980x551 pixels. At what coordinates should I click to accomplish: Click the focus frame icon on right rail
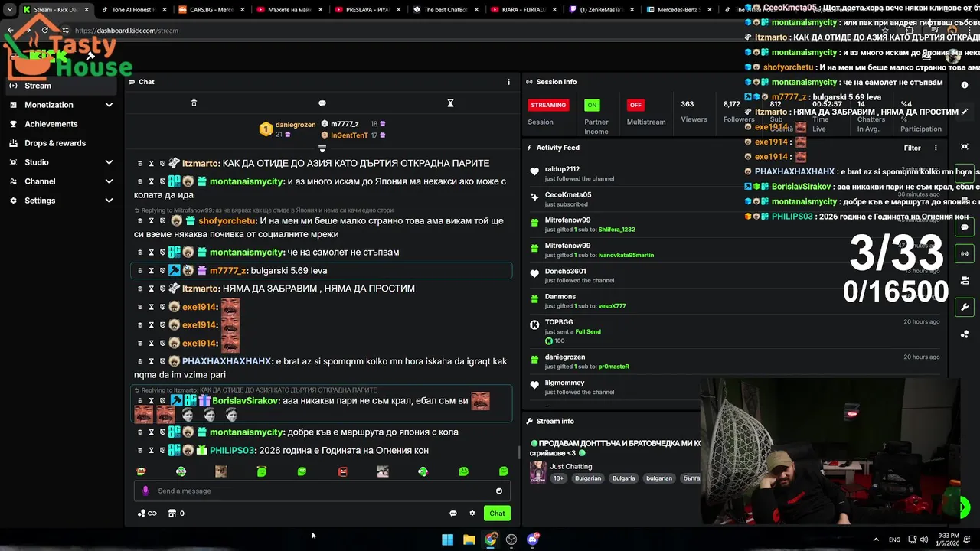pyautogui.click(x=965, y=147)
